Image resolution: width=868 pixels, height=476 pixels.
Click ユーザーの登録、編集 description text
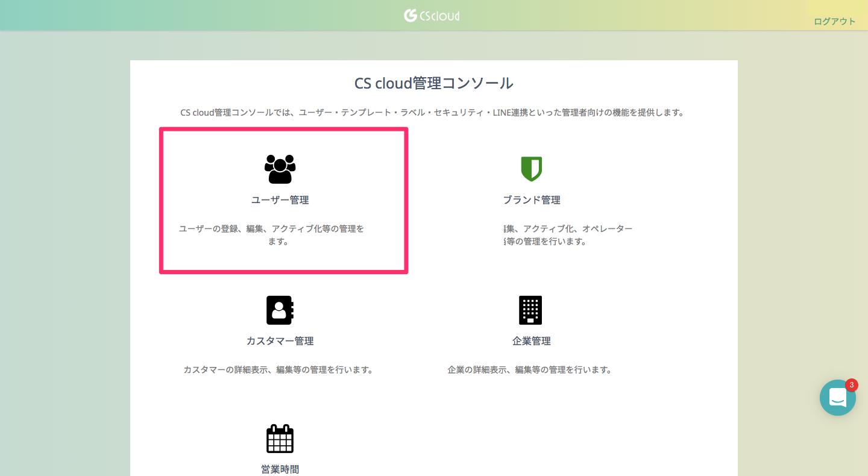tap(272, 235)
